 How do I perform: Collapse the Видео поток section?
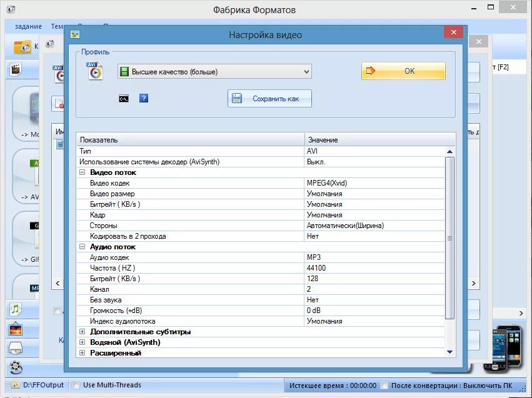(82, 172)
